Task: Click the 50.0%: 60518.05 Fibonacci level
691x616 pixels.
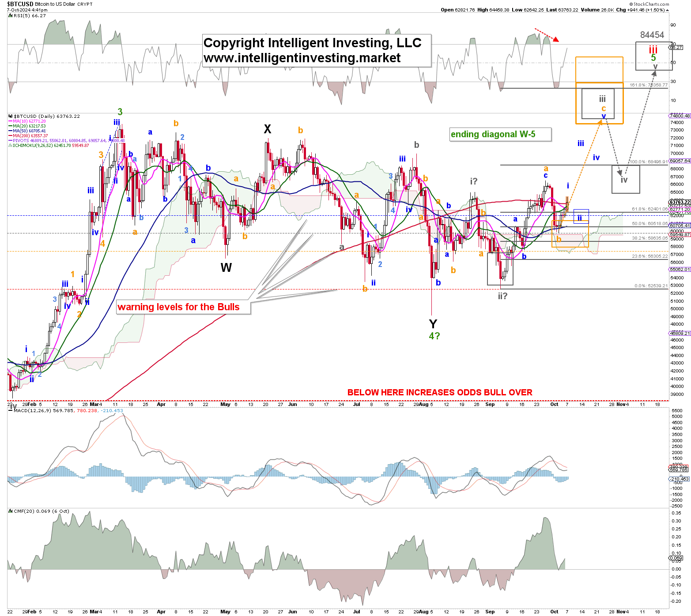Action: [x=650, y=224]
